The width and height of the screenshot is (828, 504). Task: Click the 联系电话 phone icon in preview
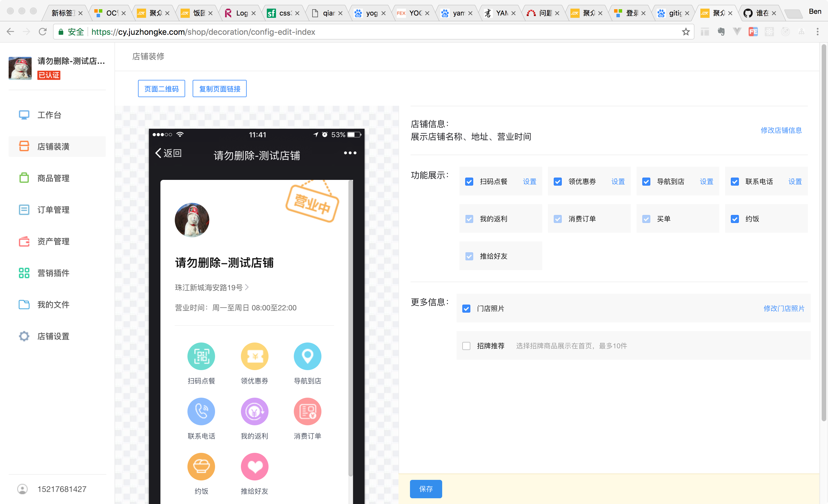(x=201, y=411)
